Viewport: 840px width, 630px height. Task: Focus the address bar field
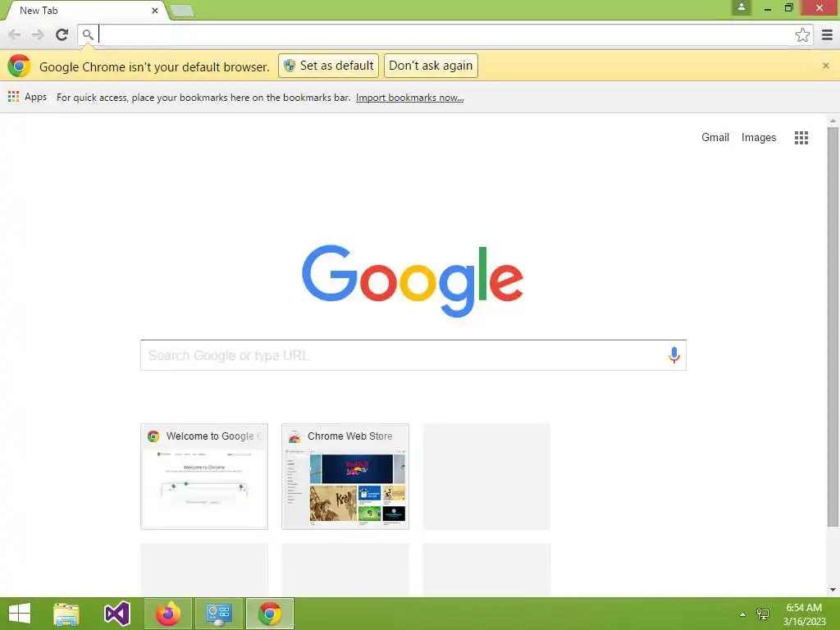click(445, 34)
